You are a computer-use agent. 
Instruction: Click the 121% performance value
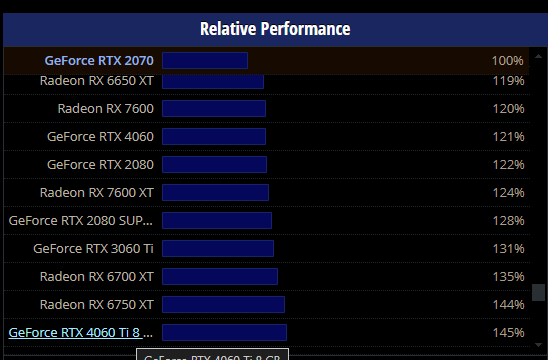[x=508, y=137]
